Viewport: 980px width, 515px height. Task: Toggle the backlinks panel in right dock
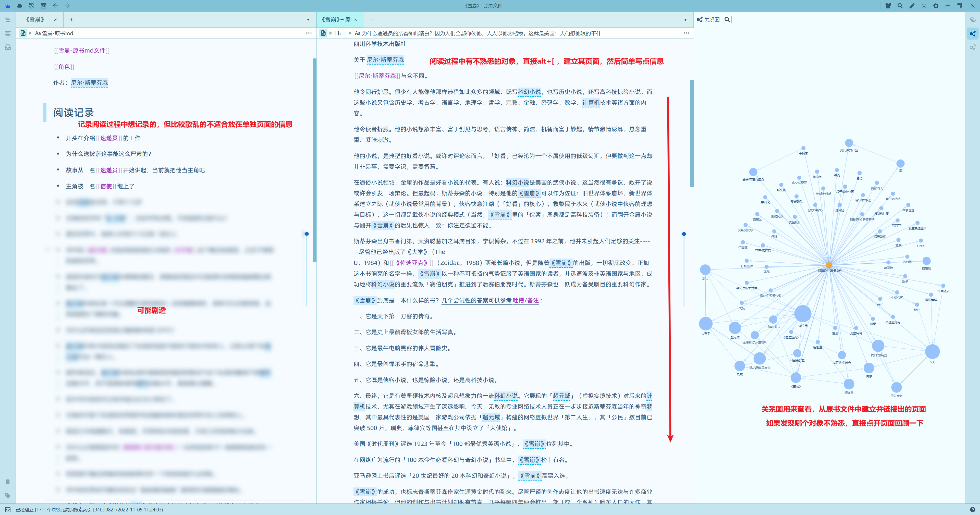coord(972,20)
